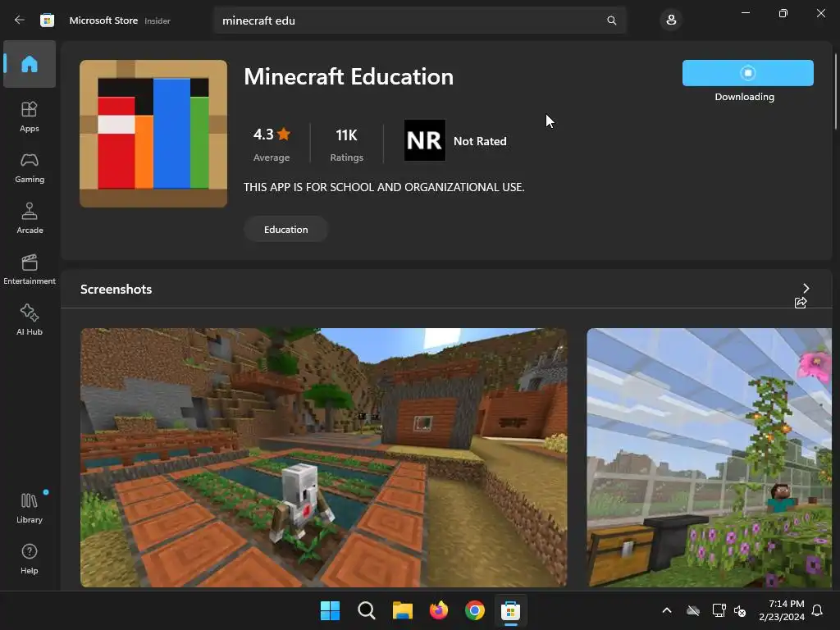Show hidden system tray icons

[x=667, y=610]
